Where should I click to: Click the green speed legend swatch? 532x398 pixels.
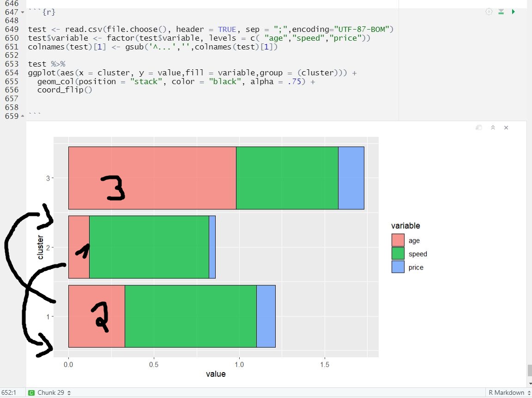(x=398, y=253)
